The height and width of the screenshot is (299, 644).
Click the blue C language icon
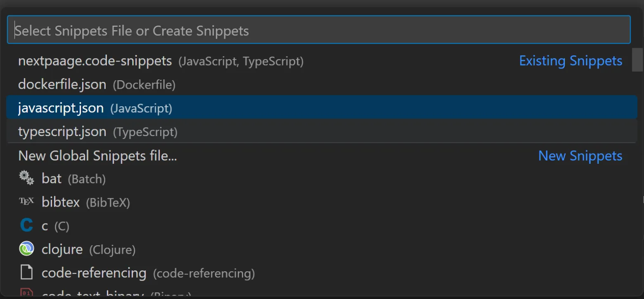coord(26,225)
